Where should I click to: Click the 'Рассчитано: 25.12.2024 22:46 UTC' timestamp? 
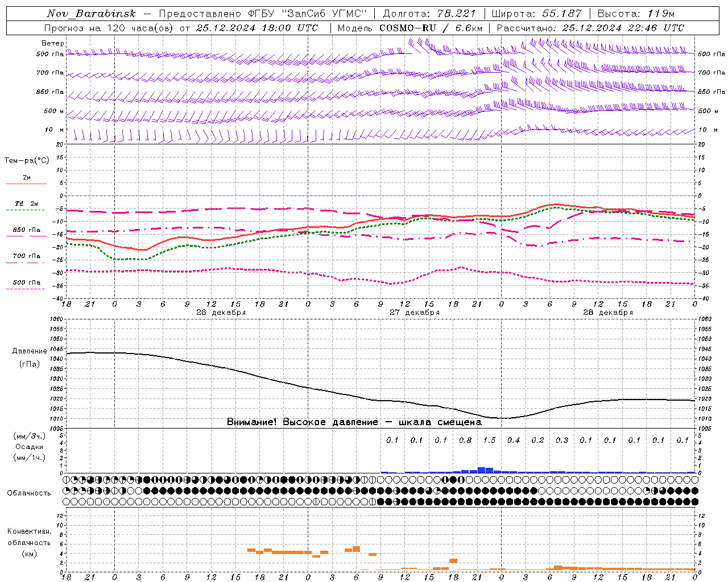click(x=590, y=28)
